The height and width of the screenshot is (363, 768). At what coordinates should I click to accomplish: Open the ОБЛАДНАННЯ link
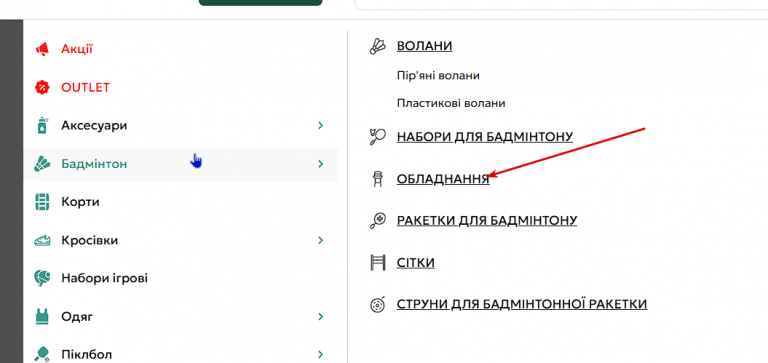click(443, 179)
